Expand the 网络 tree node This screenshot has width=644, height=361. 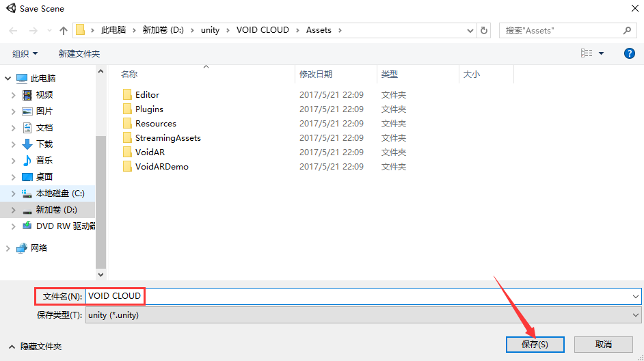tap(8, 248)
